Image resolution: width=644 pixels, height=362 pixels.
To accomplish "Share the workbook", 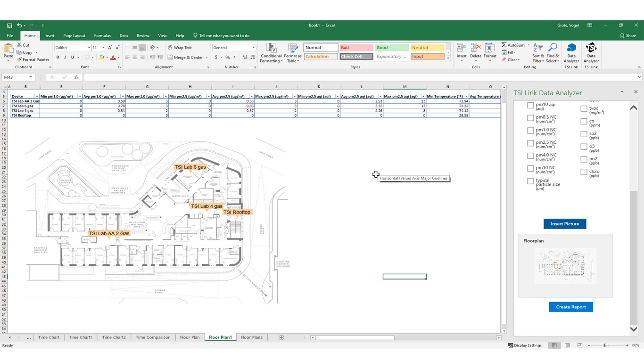I will (628, 36).
